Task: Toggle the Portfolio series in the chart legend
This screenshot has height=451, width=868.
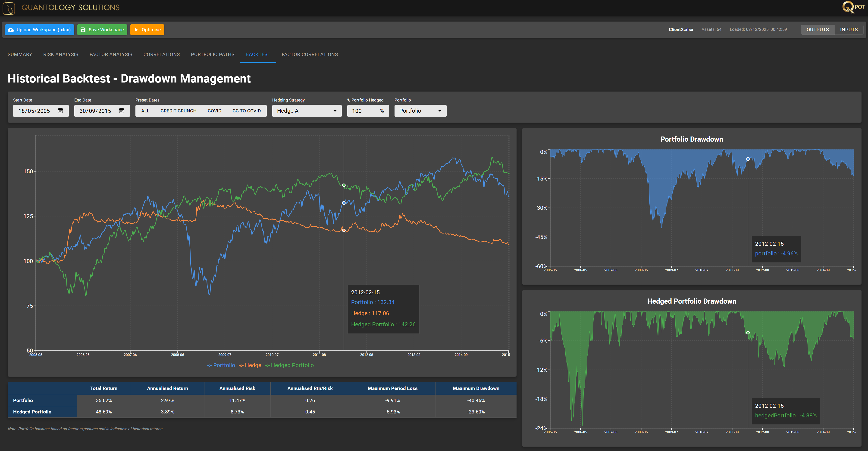Action: click(x=224, y=365)
